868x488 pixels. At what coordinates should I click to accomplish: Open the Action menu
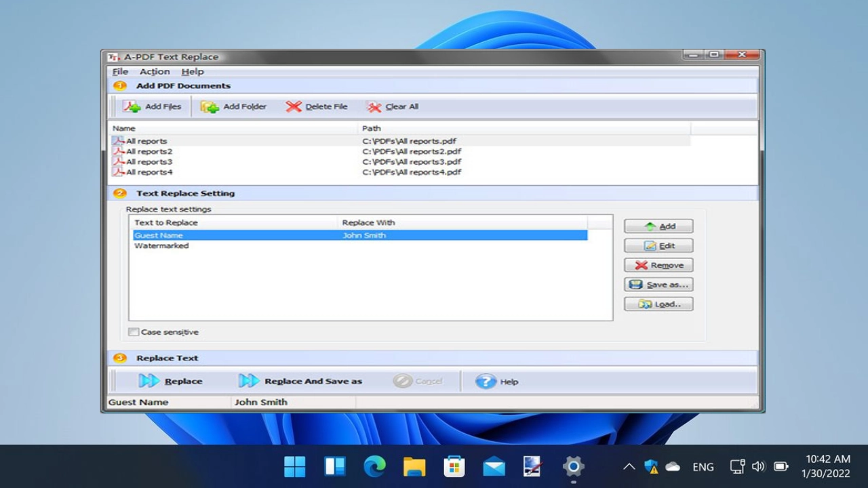155,71
